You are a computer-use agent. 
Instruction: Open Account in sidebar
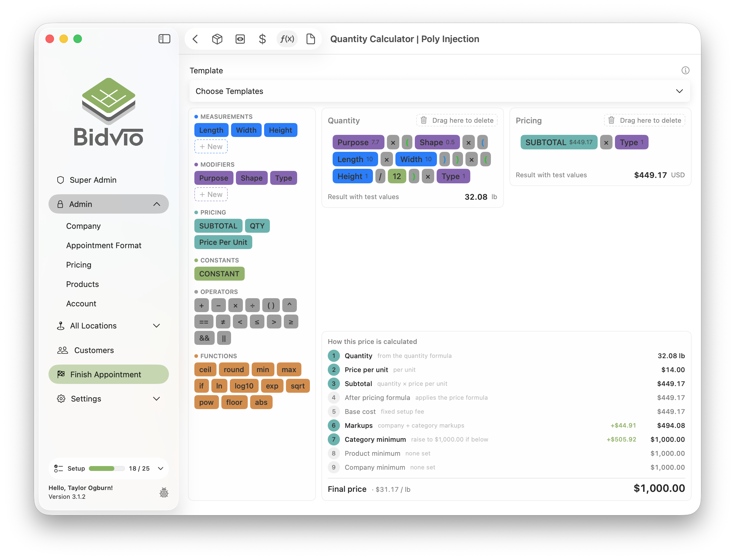[81, 303]
